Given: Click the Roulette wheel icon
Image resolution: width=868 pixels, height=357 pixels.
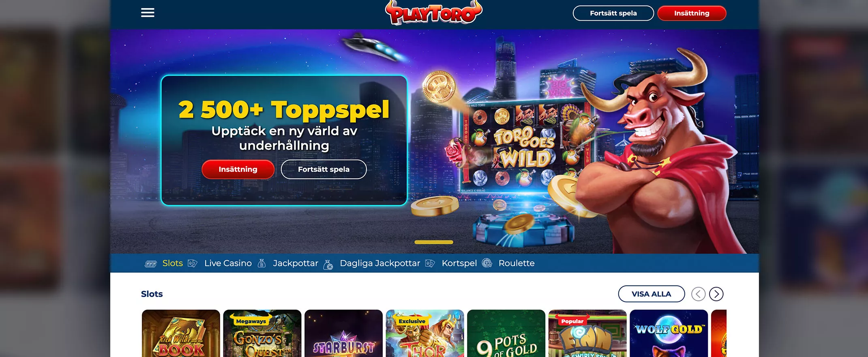Looking at the screenshot, I should (487, 263).
